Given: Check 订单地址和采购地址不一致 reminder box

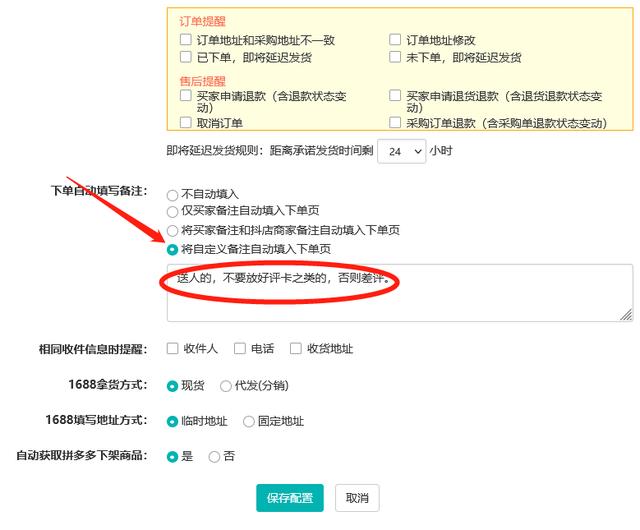Looking at the screenshot, I should click(186, 40).
